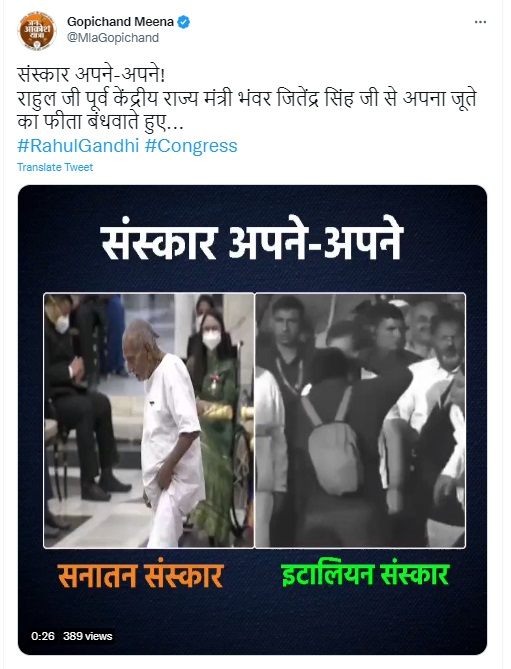Screen dimensions: 511x669
Task: Open the @MlaGopichand handle link
Action: 113,38
